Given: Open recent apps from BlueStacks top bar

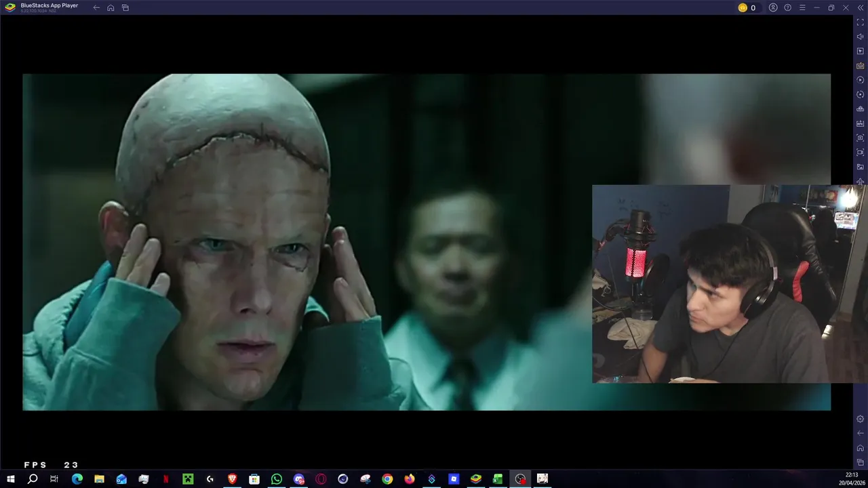Looking at the screenshot, I should [x=125, y=7].
